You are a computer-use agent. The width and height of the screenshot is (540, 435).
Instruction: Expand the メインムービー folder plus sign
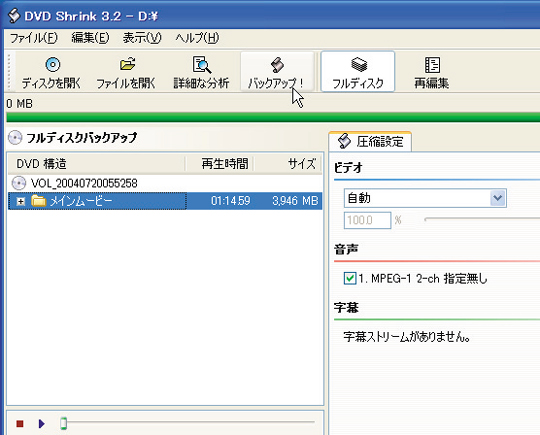21,201
